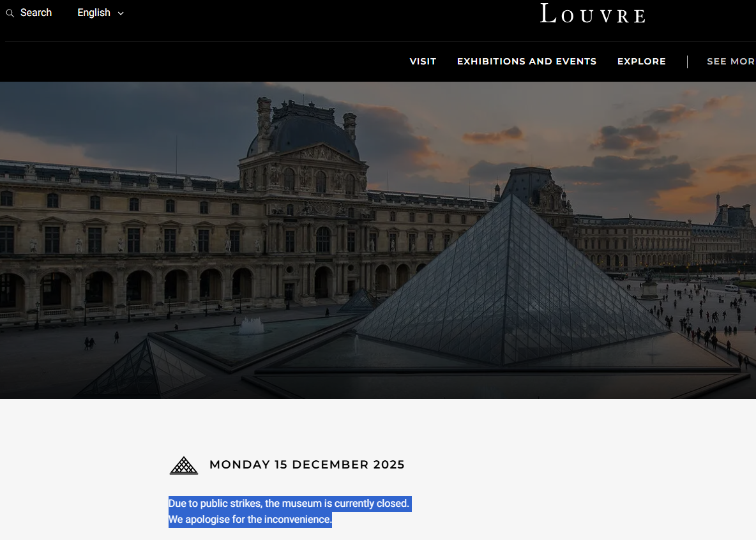The image size is (756, 540).
Task: Click the magnifying glass search icon
Action: pyautogui.click(x=10, y=13)
